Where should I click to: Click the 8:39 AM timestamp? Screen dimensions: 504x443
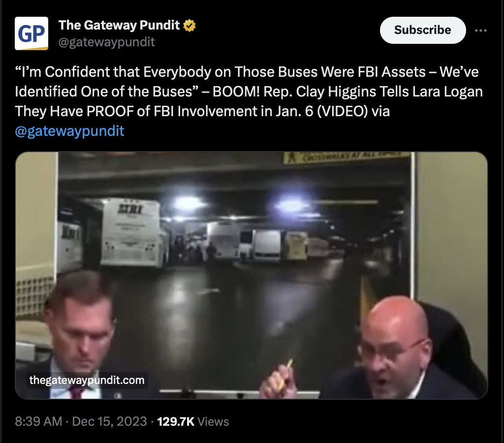pos(38,421)
